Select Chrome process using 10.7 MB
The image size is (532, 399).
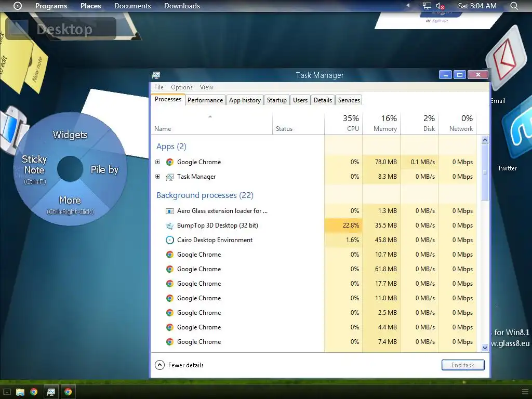(x=237, y=255)
